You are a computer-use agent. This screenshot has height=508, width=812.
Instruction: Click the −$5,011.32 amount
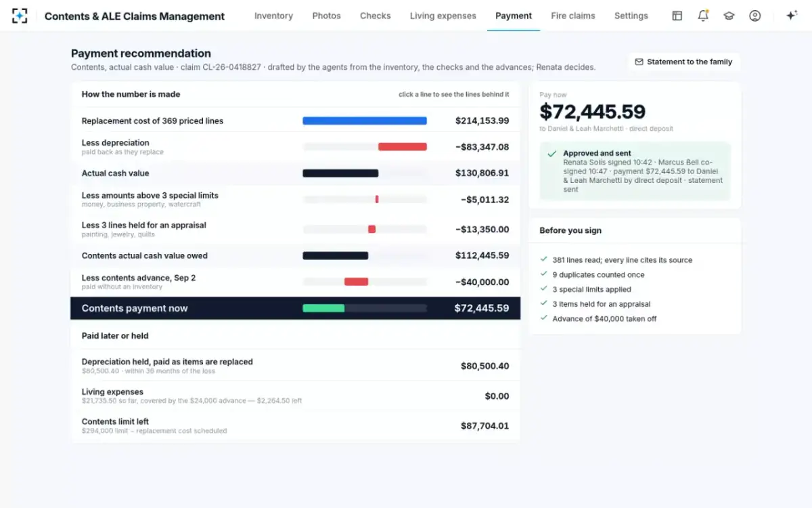(x=485, y=200)
